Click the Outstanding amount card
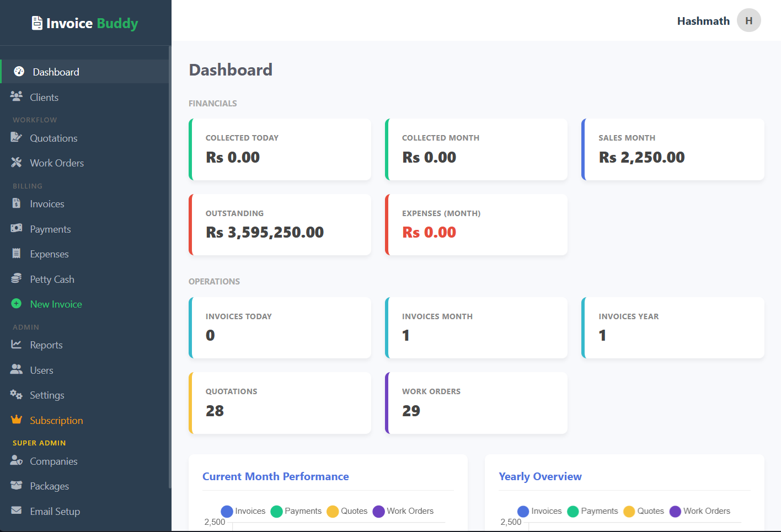Image resolution: width=781 pixels, height=532 pixels. tap(280, 224)
